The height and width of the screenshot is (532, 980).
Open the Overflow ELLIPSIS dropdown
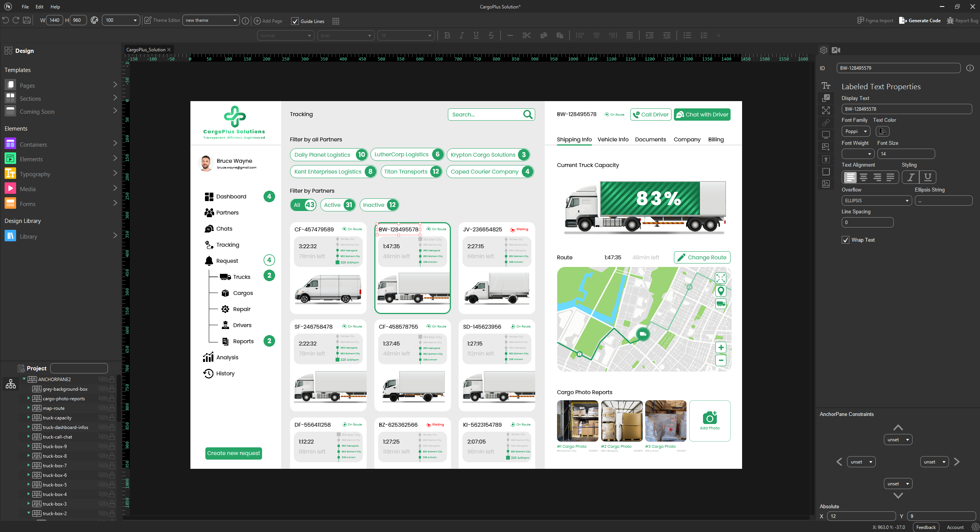point(876,200)
